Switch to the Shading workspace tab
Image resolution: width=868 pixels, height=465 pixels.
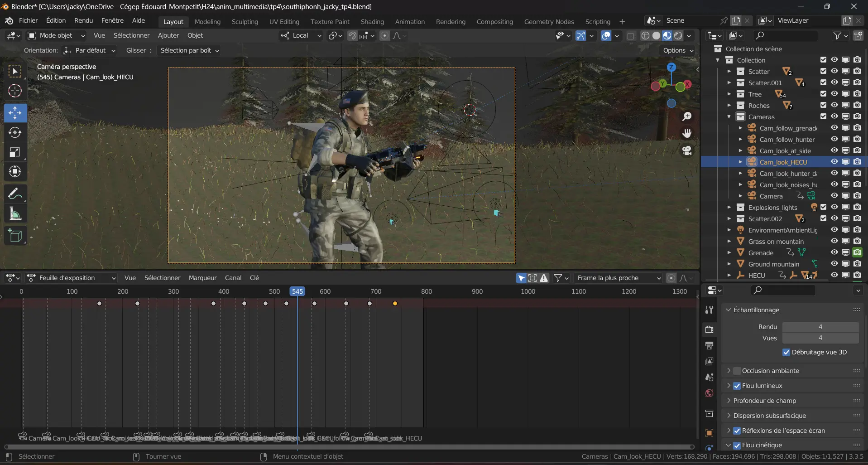pos(372,22)
